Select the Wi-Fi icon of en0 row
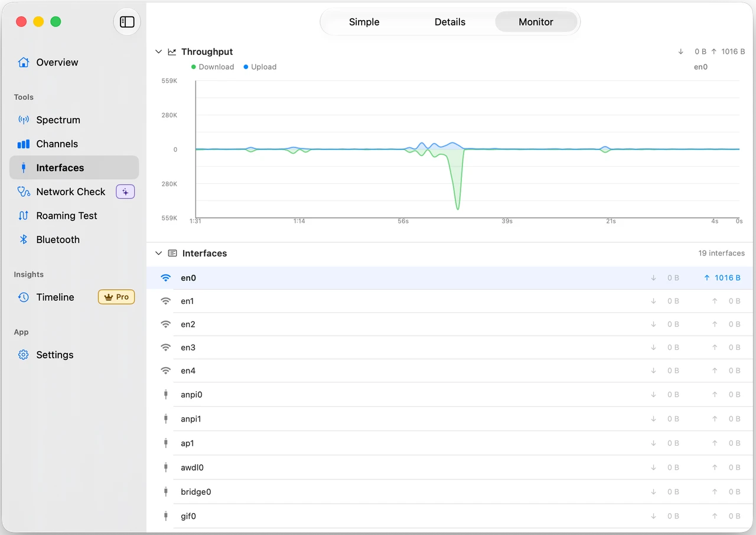756x535 pixels. (166, 278)
